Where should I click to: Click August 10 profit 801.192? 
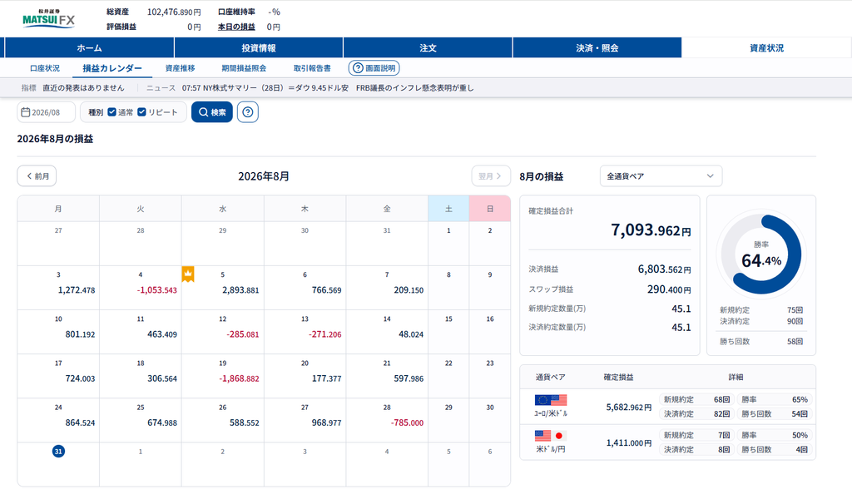(x=80, y=334)
